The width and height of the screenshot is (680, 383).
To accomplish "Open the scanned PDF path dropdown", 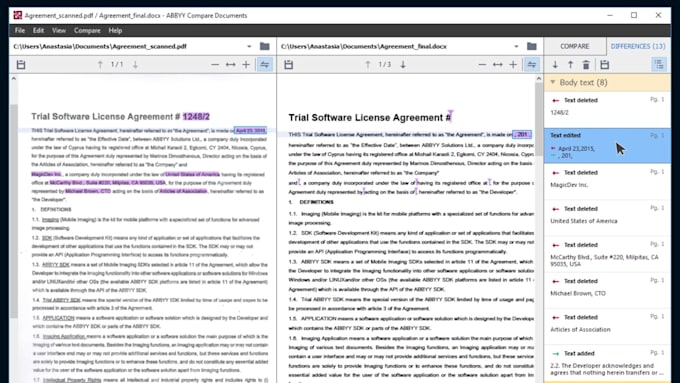I will coord(249,46).
